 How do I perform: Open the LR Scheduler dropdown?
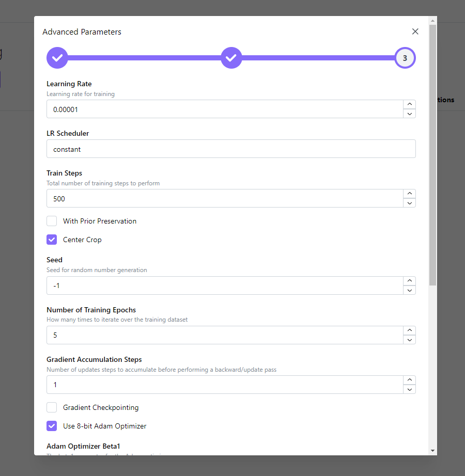pos(231,149)
